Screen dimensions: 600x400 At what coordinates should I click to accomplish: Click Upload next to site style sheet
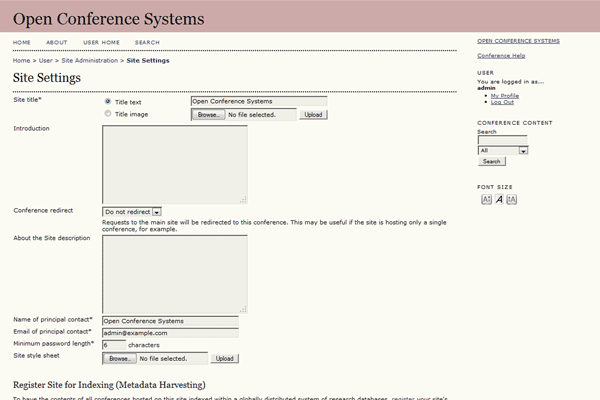pyautogui.click(x=224, y=358)
